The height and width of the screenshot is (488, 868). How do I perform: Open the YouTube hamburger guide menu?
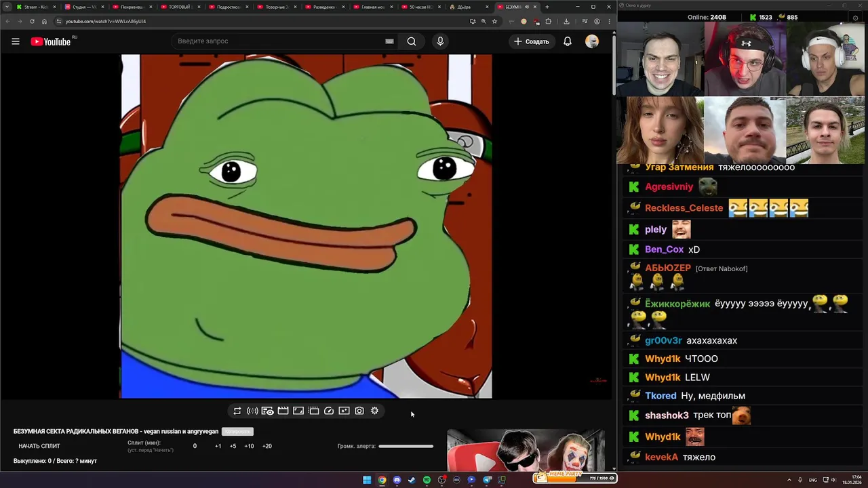[x=15, y=41]
